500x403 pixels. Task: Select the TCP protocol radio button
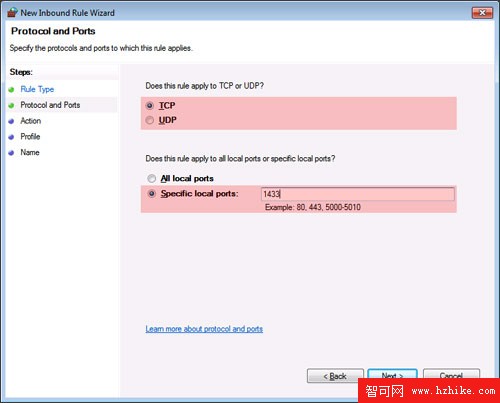150,106
